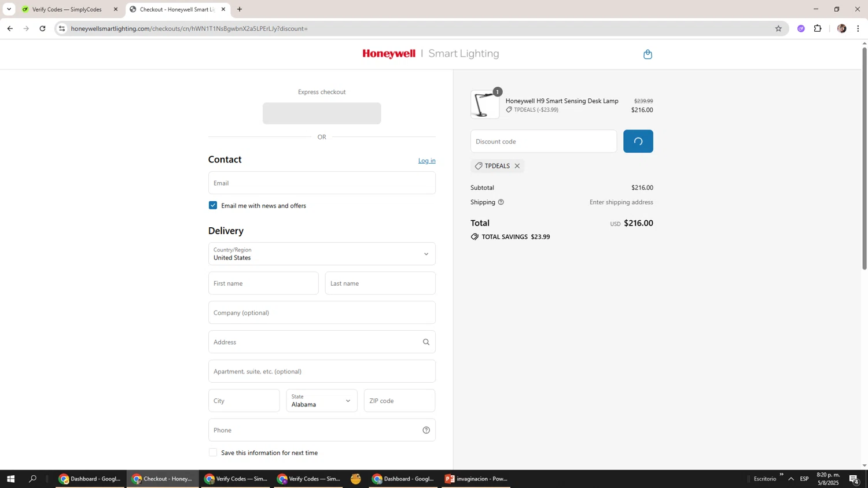868x488 pixels.
Task: Click the Honeywell Smart Lighting logo
Action: tap(431, 54)
